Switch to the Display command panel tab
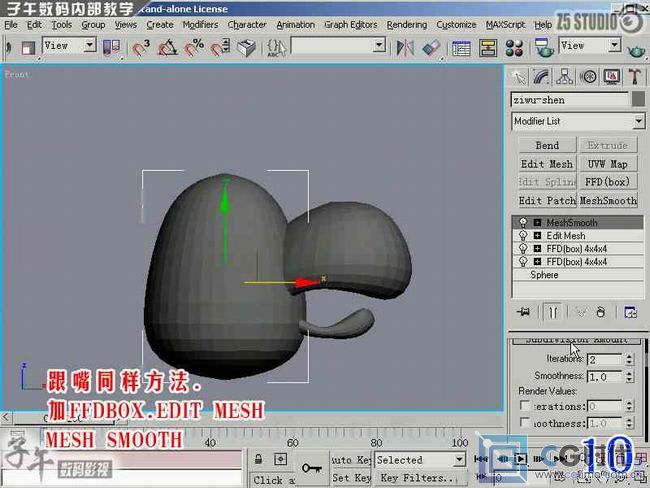The height and width of the screenshot is (488, 650). click(x=612, y=77)
